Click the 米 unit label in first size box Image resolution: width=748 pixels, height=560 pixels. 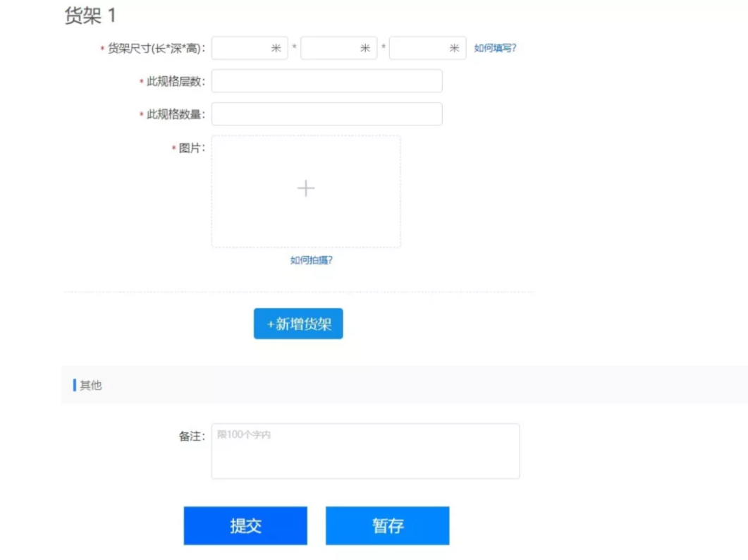[276, 47]
